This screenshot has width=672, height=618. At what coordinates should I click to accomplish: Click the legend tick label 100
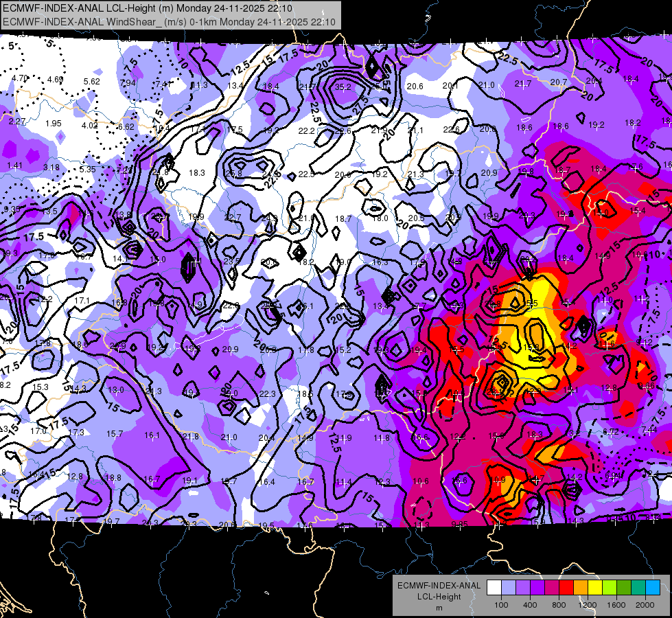tap(501, 605)
